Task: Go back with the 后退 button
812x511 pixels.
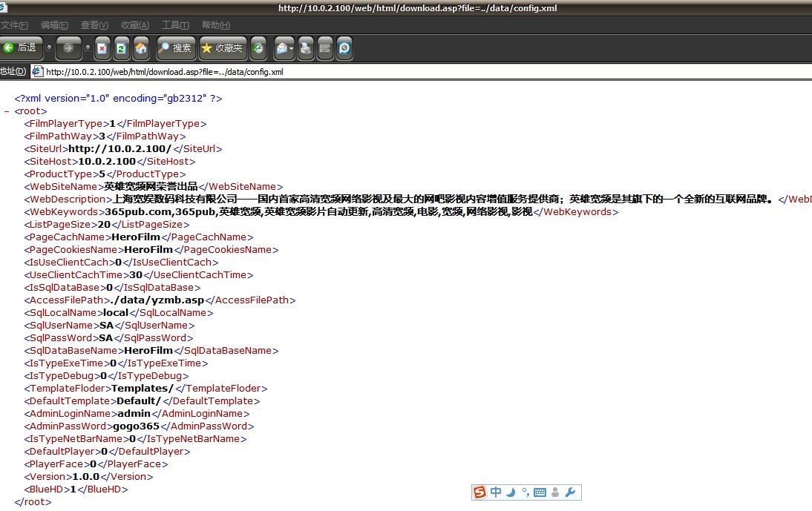Action: [20, 48]
